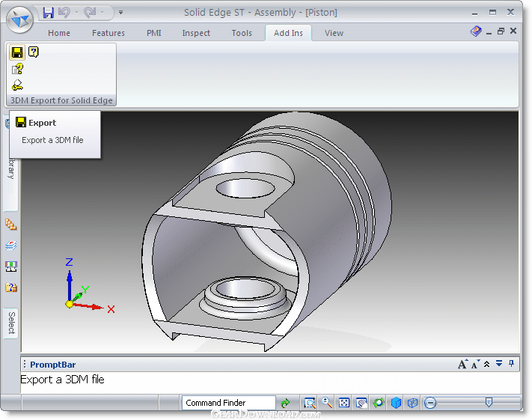Open the Sensors sidebar icon
Screen dimensions: 532x420
[x=11, y=267]
